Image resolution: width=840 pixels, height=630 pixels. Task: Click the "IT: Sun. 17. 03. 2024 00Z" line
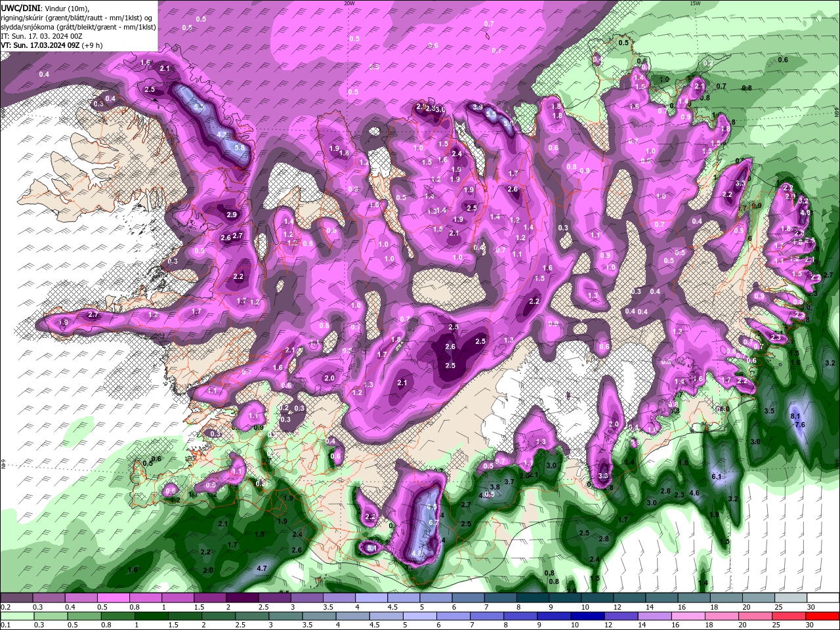41,36
